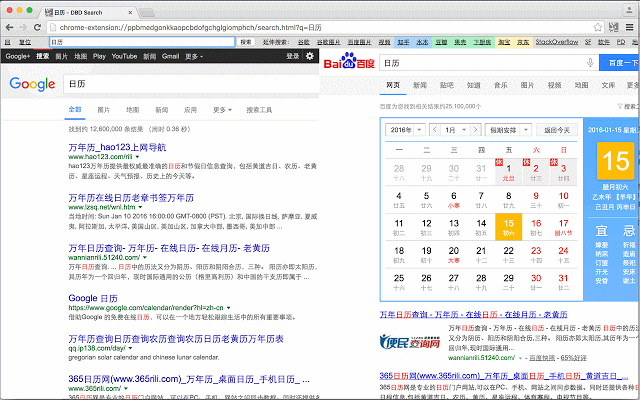Image resolution: width=640 pixels, height=400 pixels.
Task: Go to previous month in Baidu calendar
Action: [x=435, y=130]
